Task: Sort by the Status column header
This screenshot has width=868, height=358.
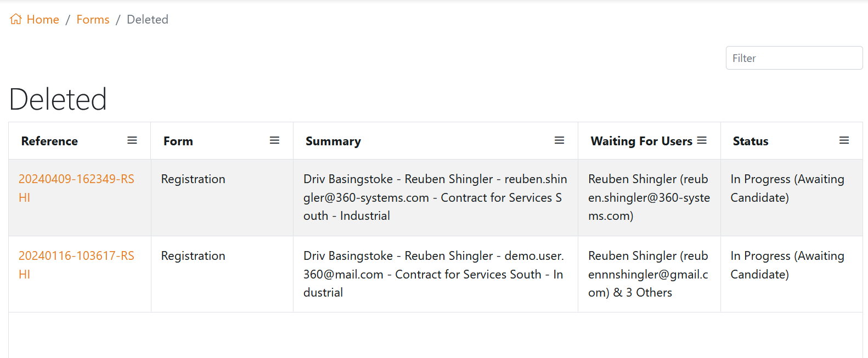Action: pyautogui.click(x=750, y=141)
